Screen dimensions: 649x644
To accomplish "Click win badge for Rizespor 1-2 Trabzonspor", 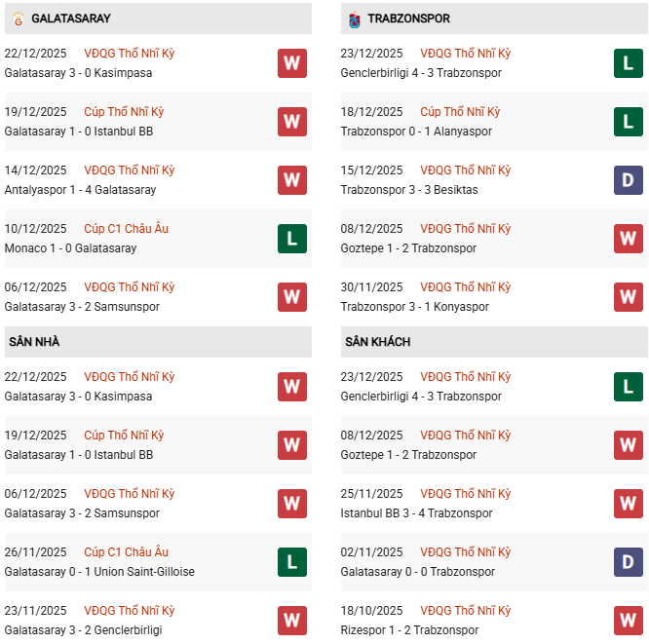I will (629, 621).
